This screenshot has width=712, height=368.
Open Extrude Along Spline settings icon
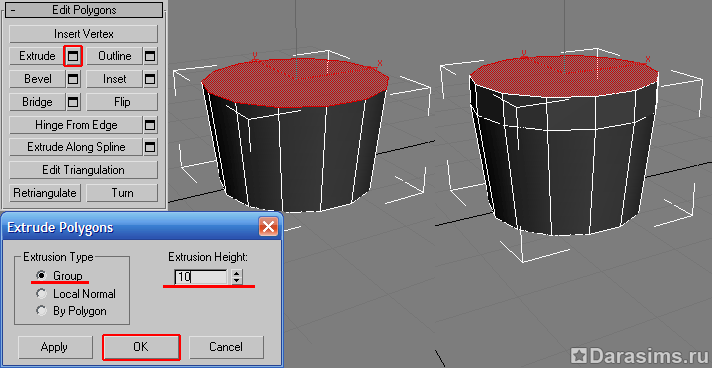(x=150, y=147)
